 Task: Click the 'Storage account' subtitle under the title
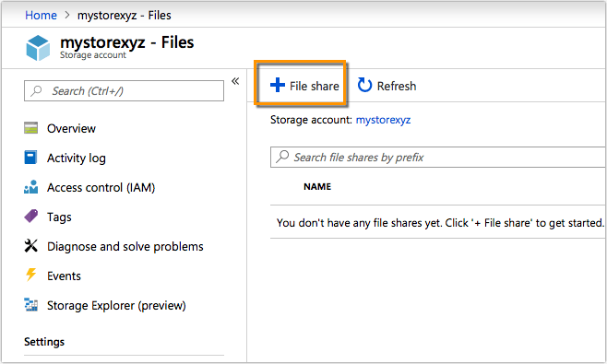(x=93, y=55)
